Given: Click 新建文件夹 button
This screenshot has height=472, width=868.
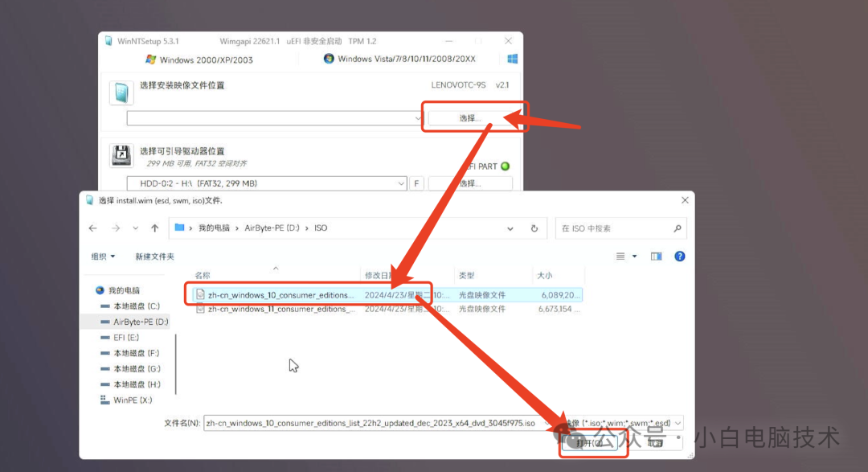Looking at the screenshot, I should (x=154, y=257).
